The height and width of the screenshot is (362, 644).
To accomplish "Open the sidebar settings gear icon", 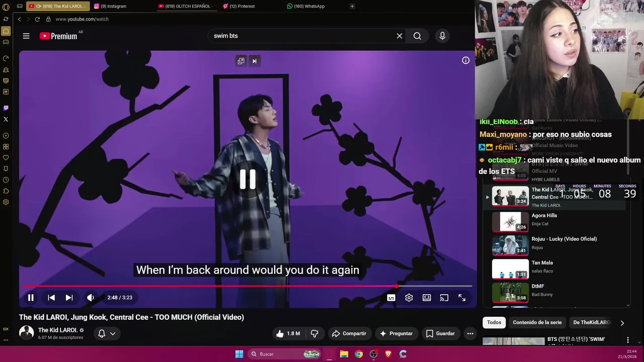I will coord(6,202).
